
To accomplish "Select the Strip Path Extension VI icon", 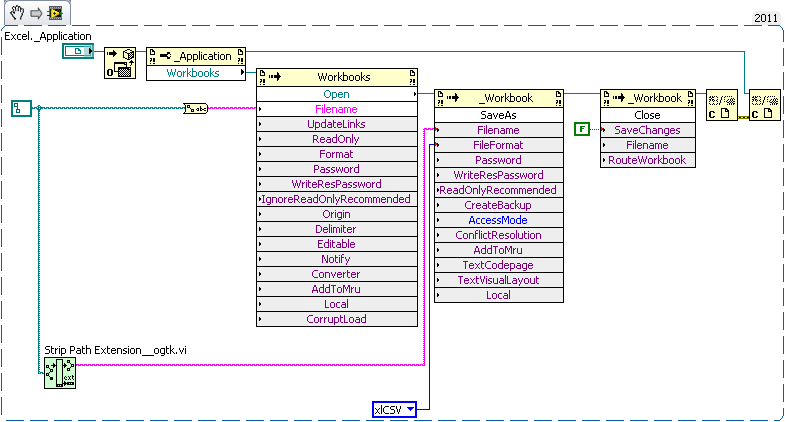I will click(60, 372).
